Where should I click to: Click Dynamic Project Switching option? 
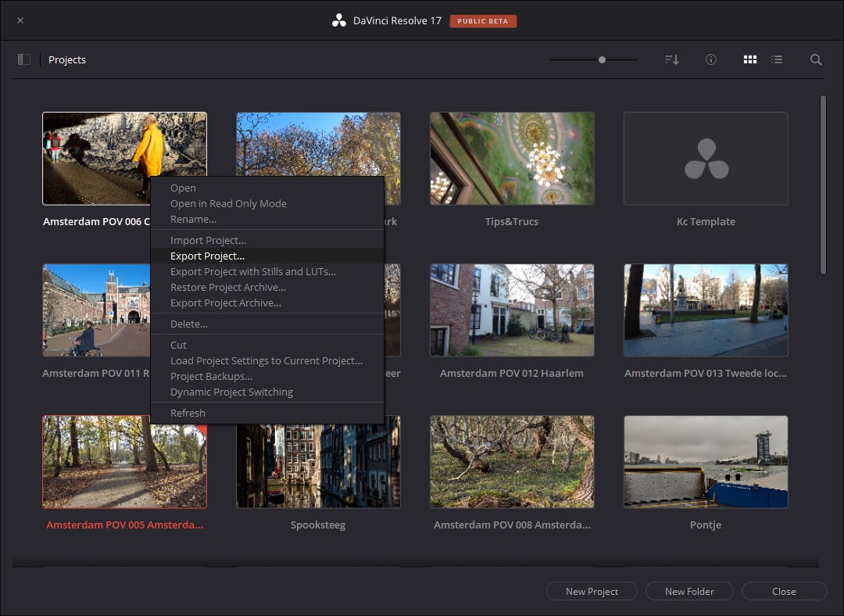pyautogui.click(x=231, y=392)
